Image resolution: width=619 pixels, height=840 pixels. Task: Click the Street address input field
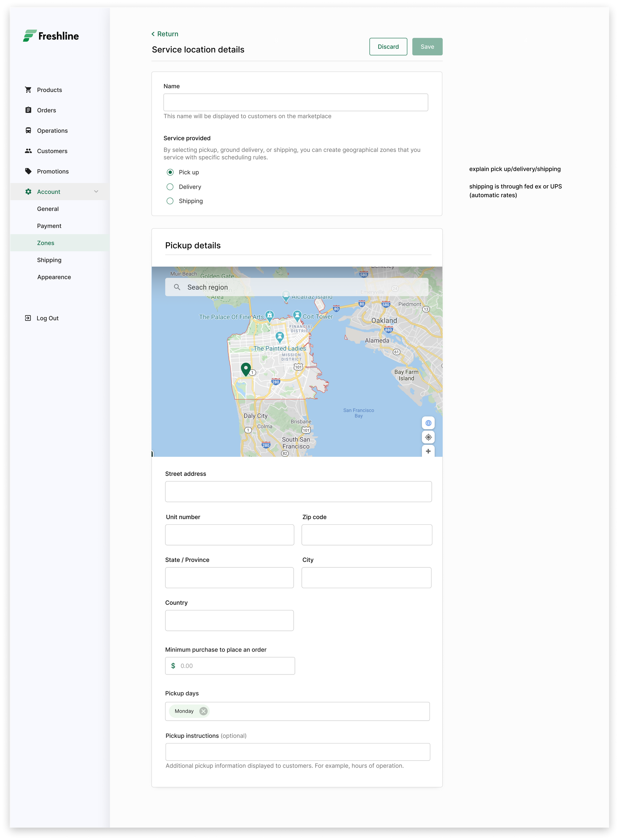tap(298, 490)
